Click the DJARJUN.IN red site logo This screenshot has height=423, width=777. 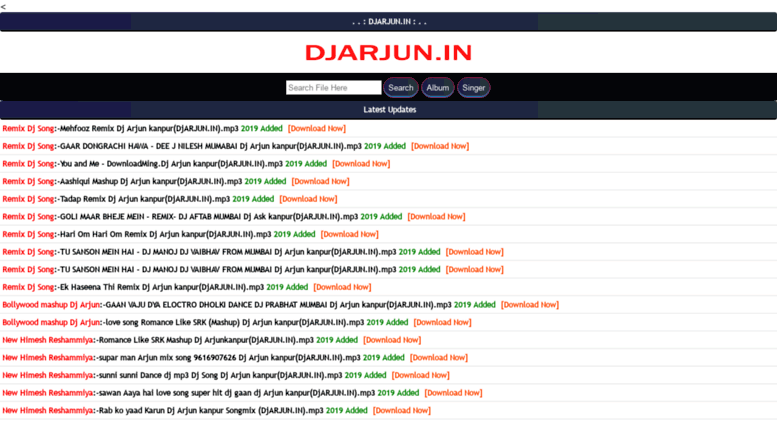point(388,53)
